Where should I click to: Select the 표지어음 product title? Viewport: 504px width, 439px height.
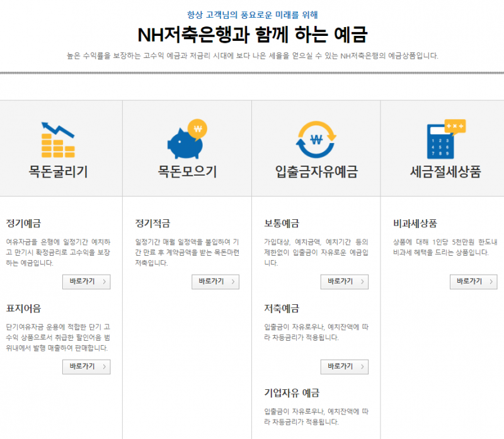point(23,309)
